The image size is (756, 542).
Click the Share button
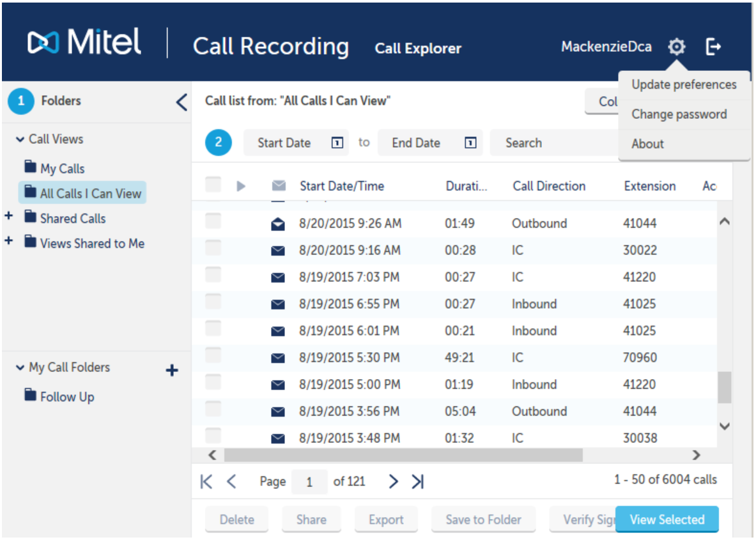[x=311, y=520]
